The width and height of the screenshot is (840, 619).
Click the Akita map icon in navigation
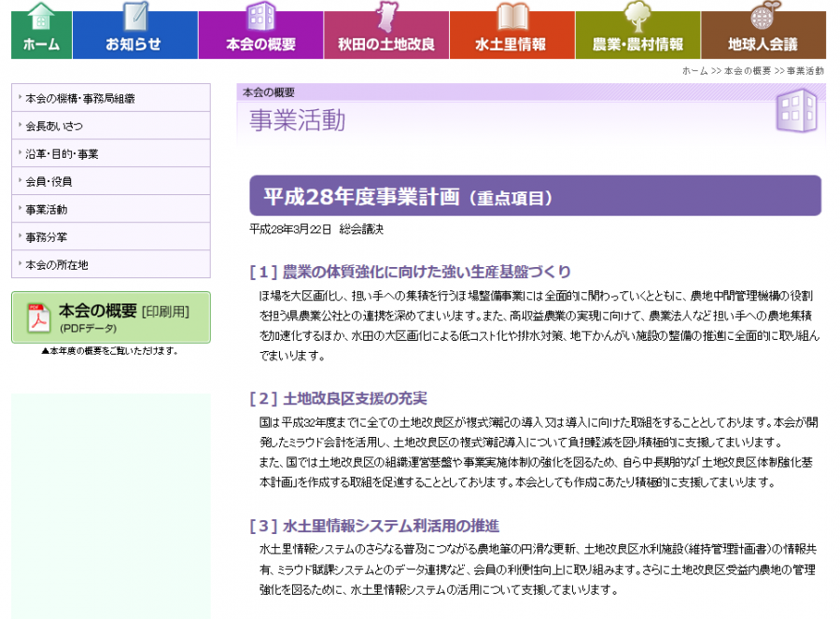pyautogui.click(x=386, y=17)
